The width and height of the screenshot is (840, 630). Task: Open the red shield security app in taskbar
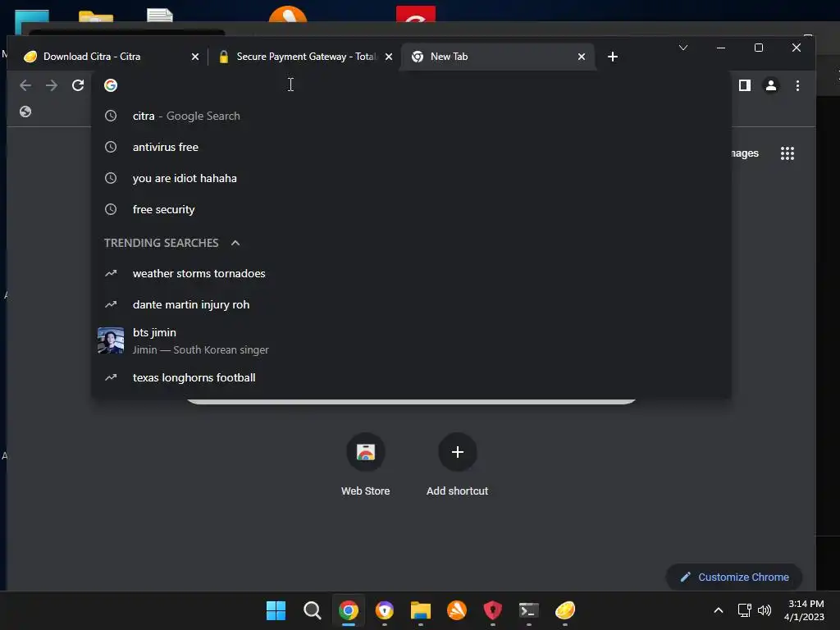(x=493, y=610)
